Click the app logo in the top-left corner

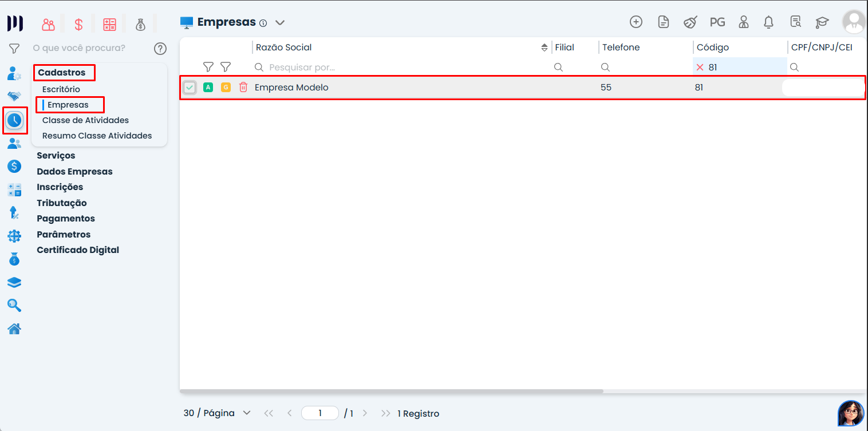coord(15,24)
